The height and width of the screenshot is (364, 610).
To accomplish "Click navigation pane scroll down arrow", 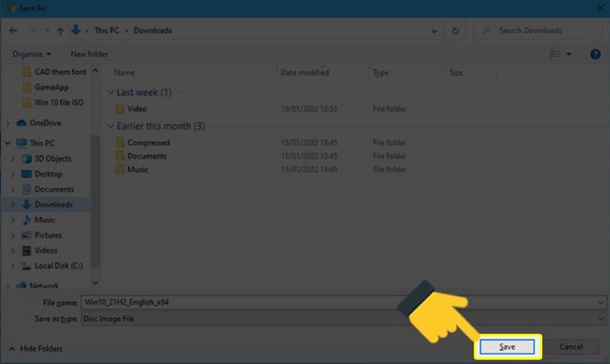I will pyautogui.click(x=95, y=283).
